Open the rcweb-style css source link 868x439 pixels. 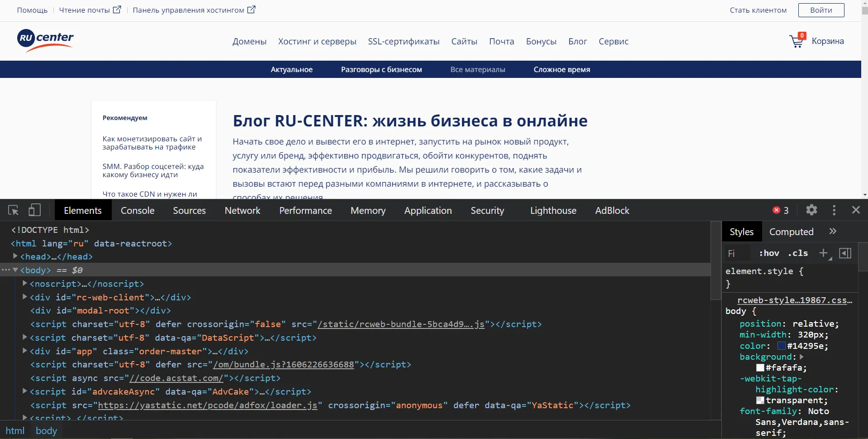(x=795, y=300)
